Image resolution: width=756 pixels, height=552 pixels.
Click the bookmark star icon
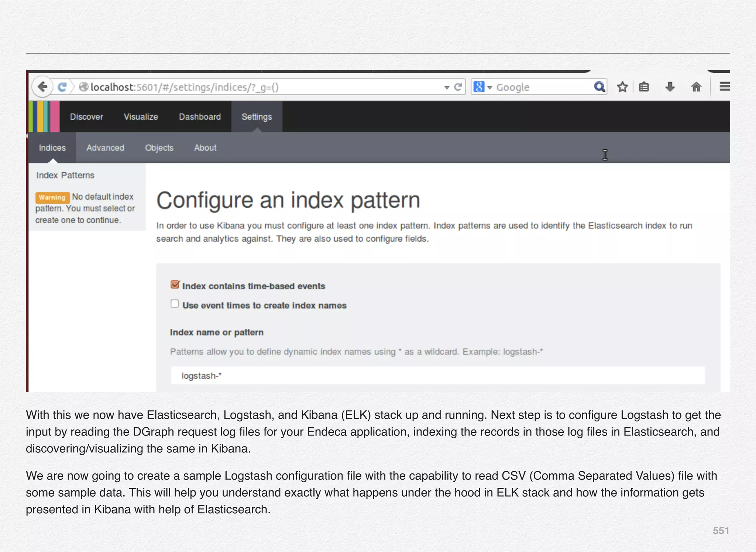coord(622,87)
